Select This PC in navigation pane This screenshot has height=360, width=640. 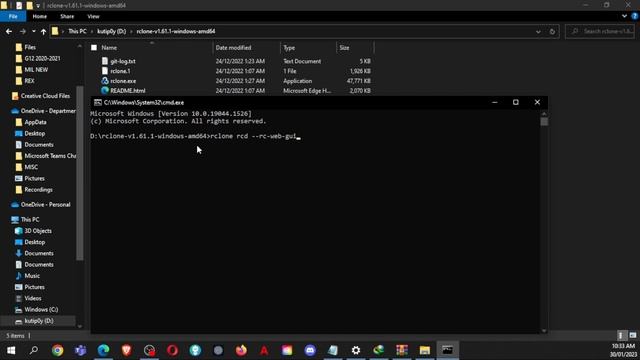click(x=30, y=220)
